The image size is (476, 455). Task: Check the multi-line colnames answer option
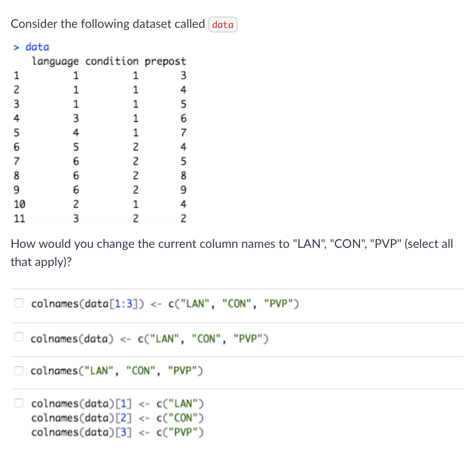[19, 403]
